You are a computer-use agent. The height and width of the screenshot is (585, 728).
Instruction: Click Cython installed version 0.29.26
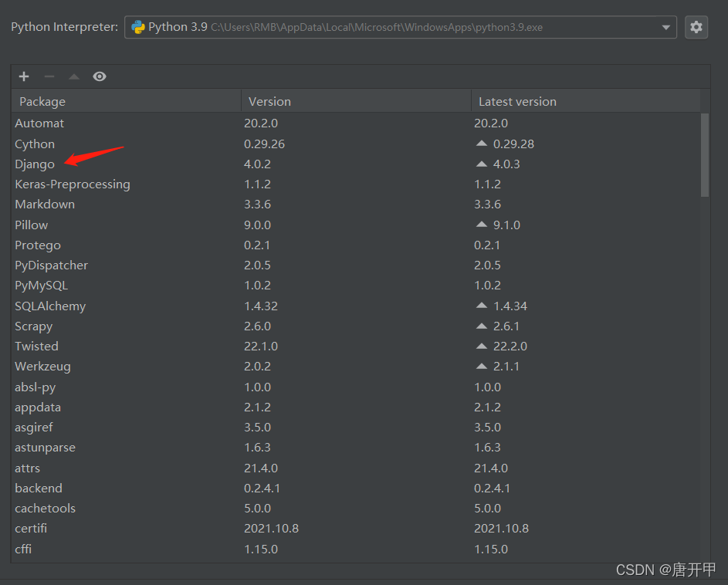[264, 144]
